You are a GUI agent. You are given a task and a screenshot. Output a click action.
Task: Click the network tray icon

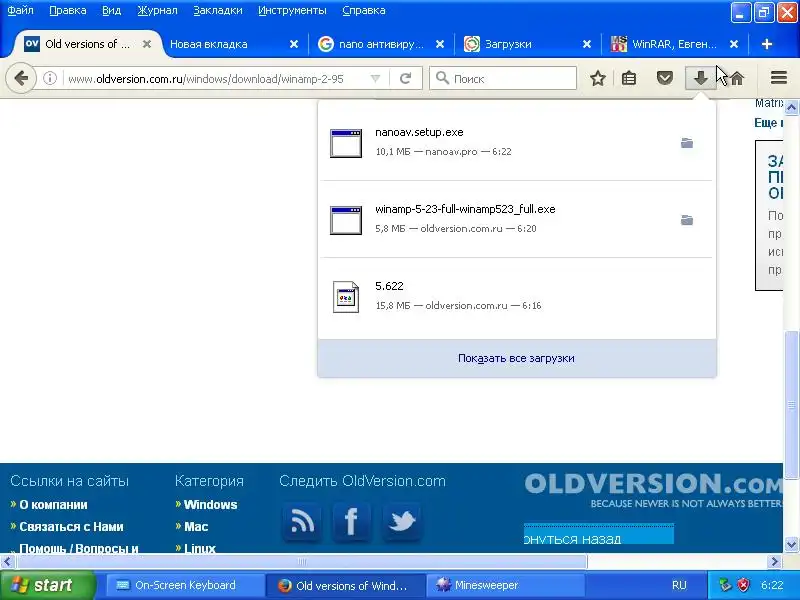[725, 585]
